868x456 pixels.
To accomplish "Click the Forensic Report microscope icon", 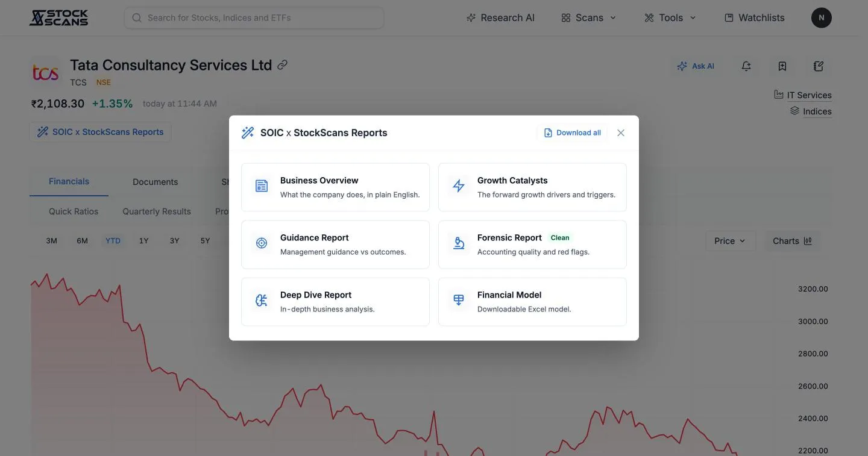I will (x=459, y=243).
